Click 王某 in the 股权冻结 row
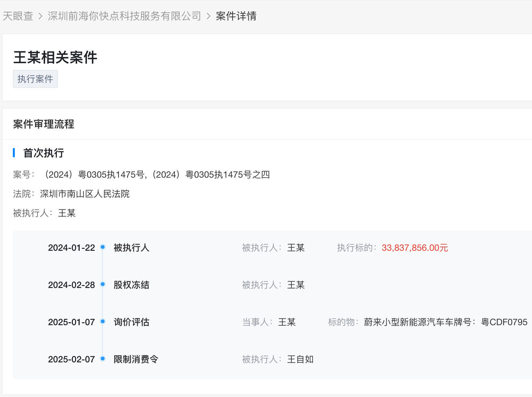Viewport: 532px width, 397px height. 296,285
